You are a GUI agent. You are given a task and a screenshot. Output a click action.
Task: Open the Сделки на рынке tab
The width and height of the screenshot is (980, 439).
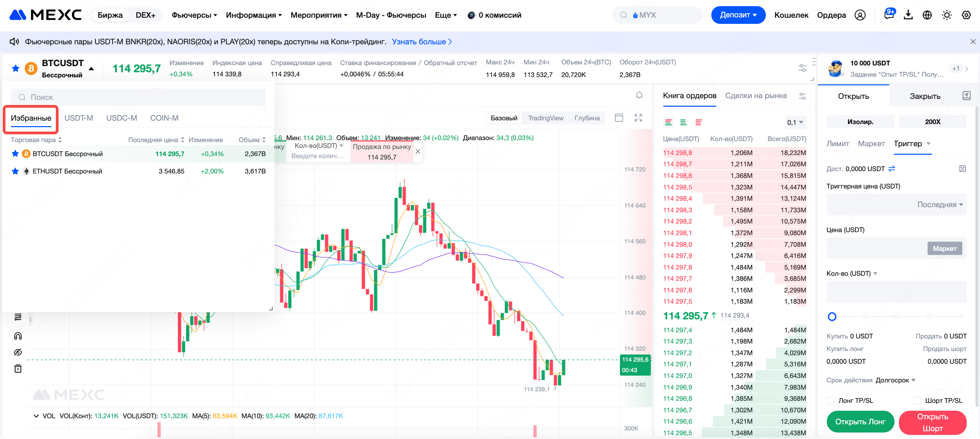point(756,95)
